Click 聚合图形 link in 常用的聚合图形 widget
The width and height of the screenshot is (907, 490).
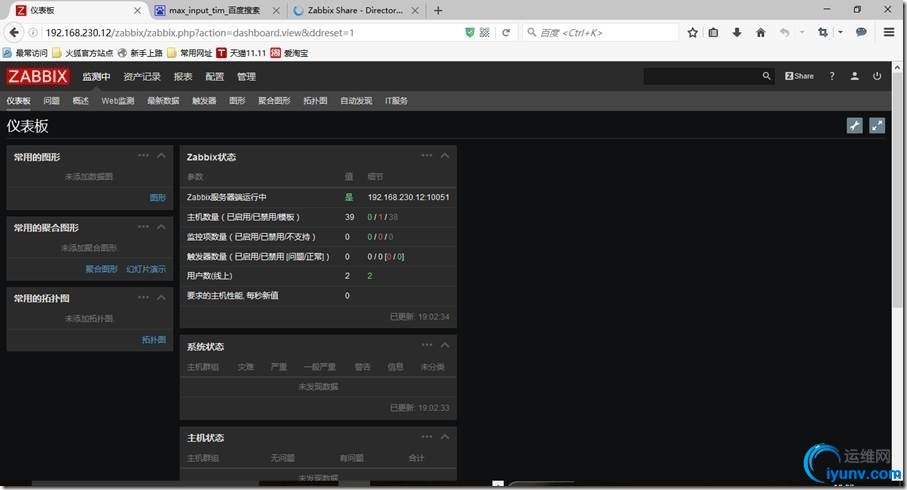101,269
